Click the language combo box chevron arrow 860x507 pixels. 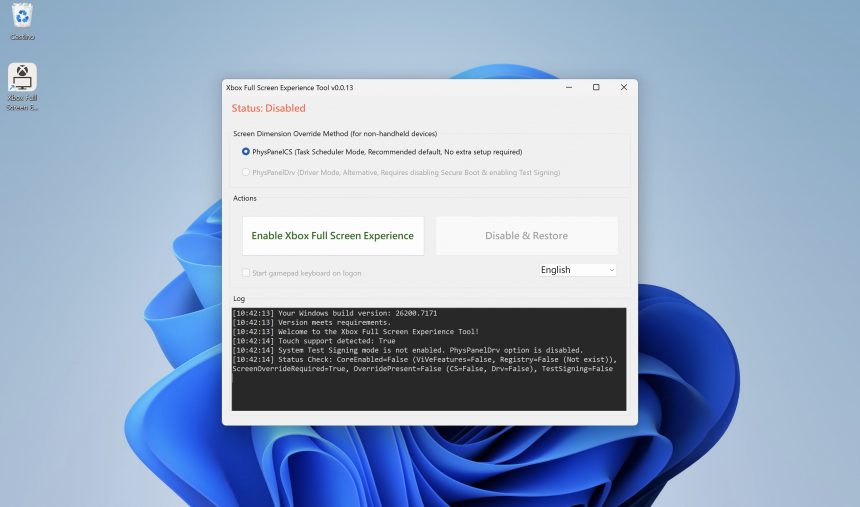(611, 270)
